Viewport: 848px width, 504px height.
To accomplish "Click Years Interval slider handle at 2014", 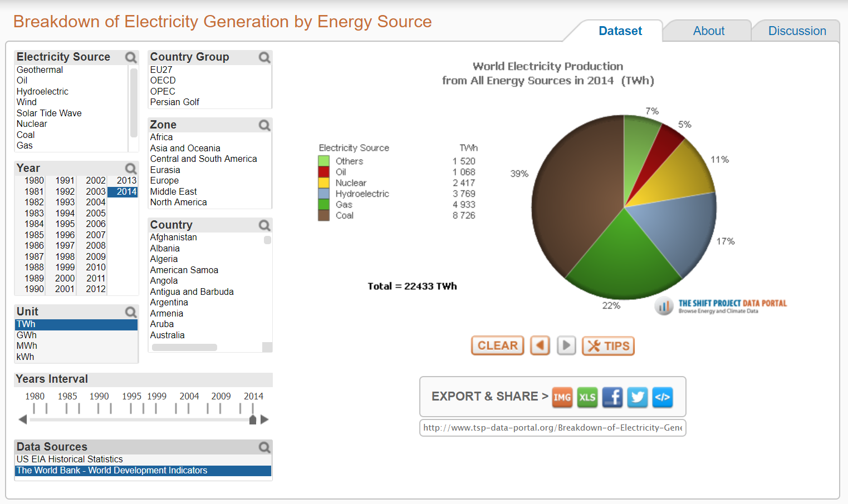I will [253, 420].
